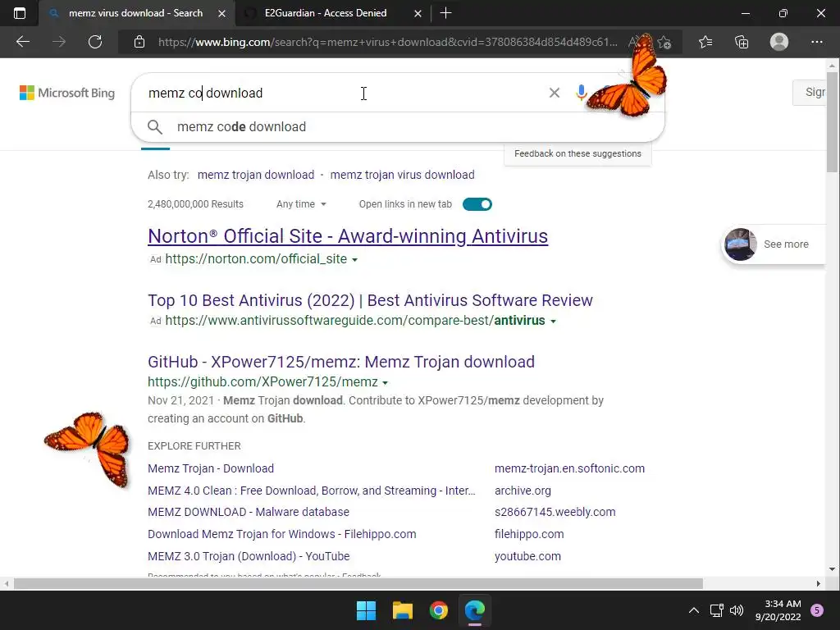Image resolution: width=840 pixels, height=630 pixels.
Task: Open a new browser tab
Action: coord(445,13)
